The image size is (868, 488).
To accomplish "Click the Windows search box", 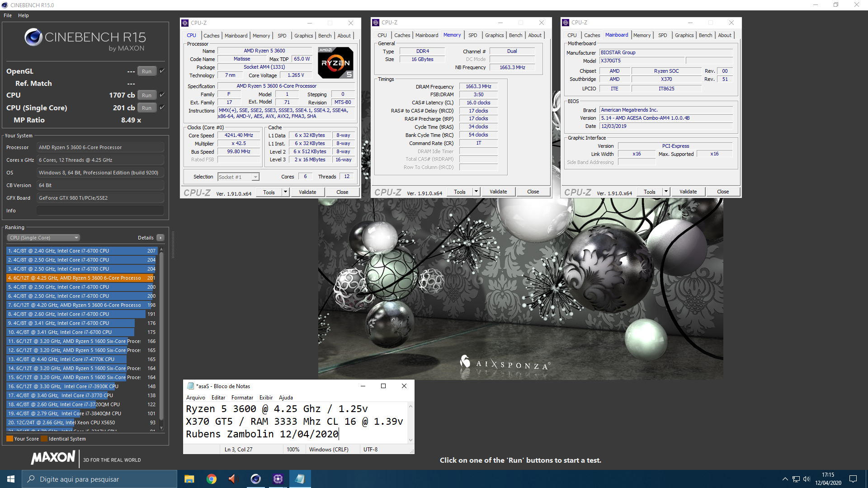I will (x=99, y=479).
